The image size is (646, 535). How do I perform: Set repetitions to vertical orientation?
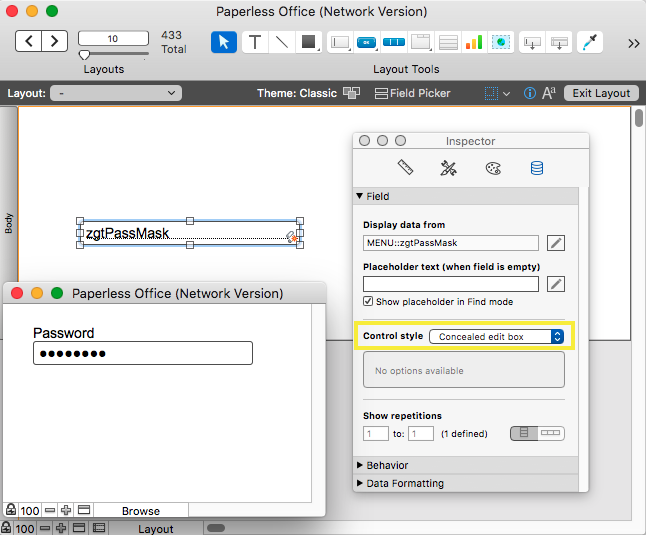(524, 433)
